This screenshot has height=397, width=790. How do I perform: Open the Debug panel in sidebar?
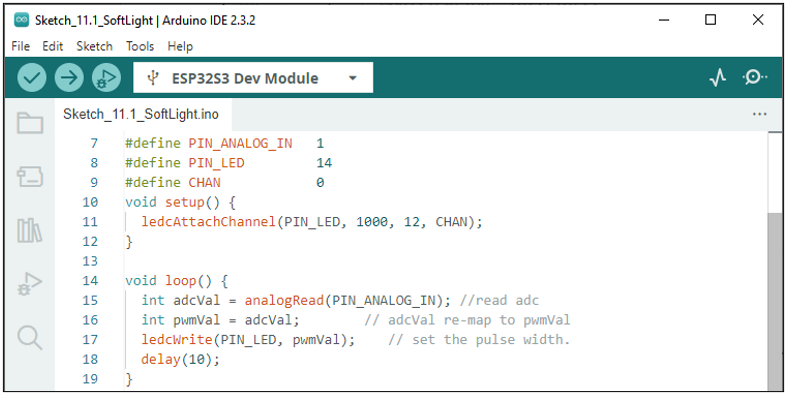[x=30, y=284]
